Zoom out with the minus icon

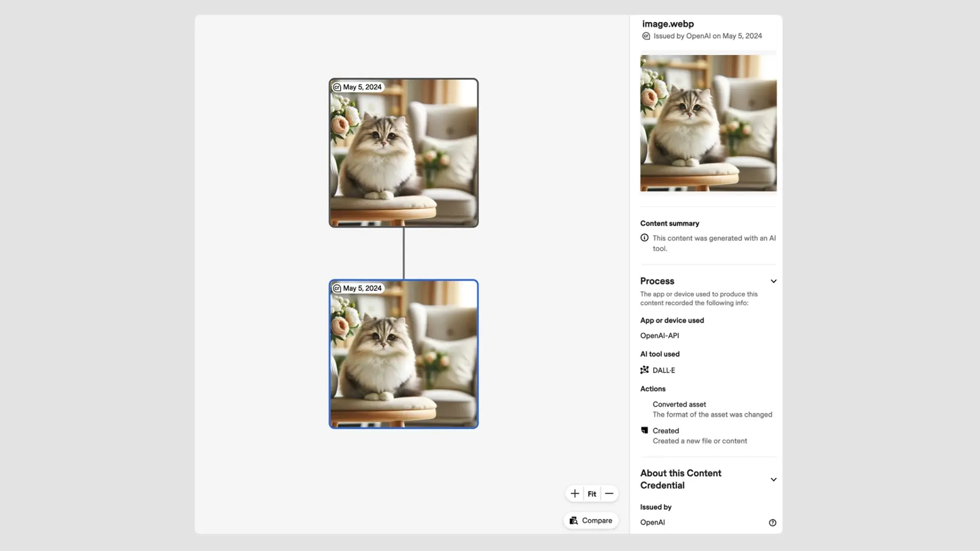(x=609, y=493)
